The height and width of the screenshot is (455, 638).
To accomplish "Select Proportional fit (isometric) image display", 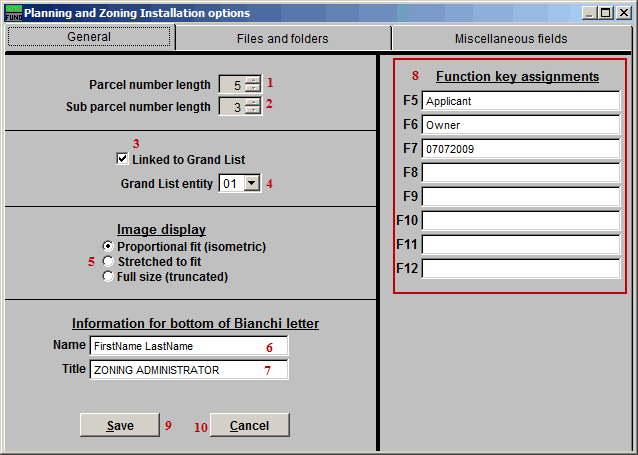I will click(109, 246).
